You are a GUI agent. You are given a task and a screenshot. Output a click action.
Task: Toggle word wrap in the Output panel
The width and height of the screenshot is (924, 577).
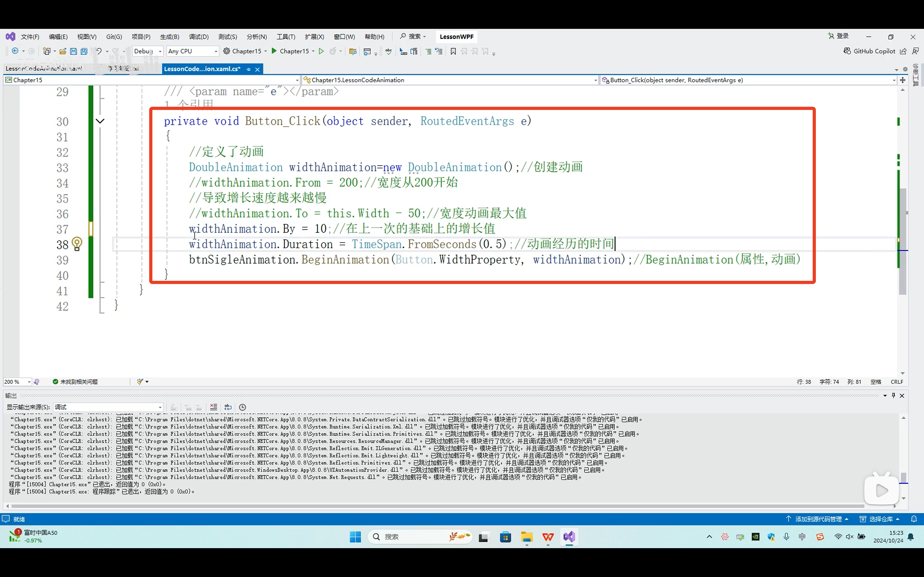click(x=228, y=407)
